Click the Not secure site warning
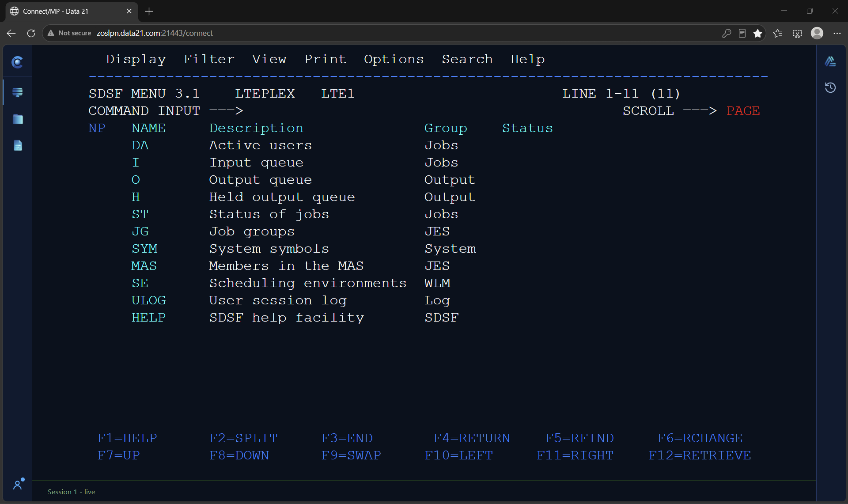Image resolution: width=848 pixels, height=504 pixels. coord(70,33)
